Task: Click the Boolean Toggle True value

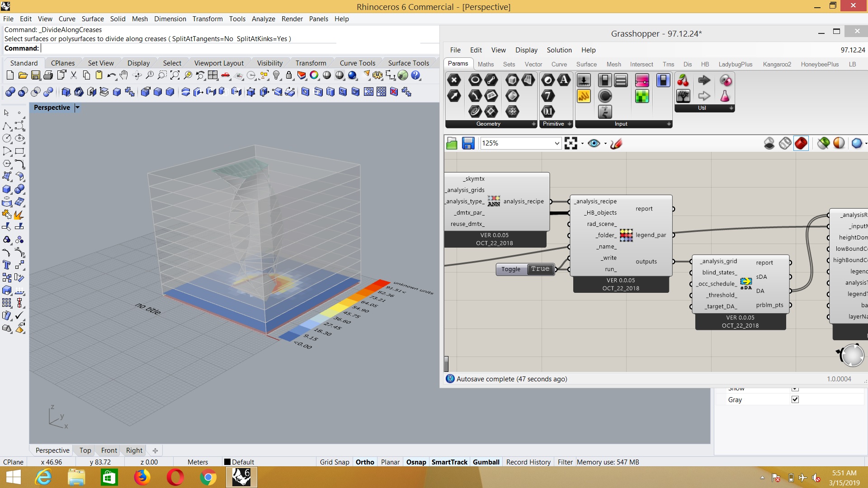Action: [540, 269]
